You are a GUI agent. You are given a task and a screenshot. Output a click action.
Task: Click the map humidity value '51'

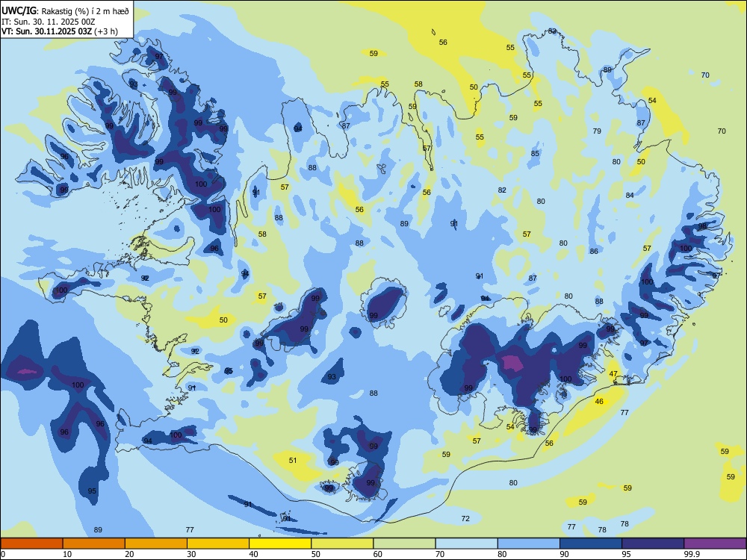point(293,460)
